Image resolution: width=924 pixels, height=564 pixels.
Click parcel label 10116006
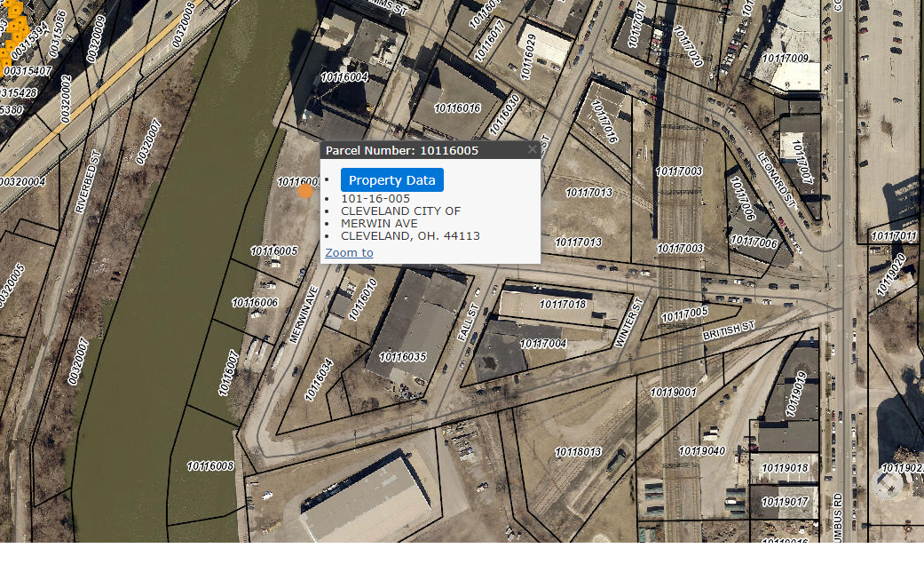tap(255, 302)
